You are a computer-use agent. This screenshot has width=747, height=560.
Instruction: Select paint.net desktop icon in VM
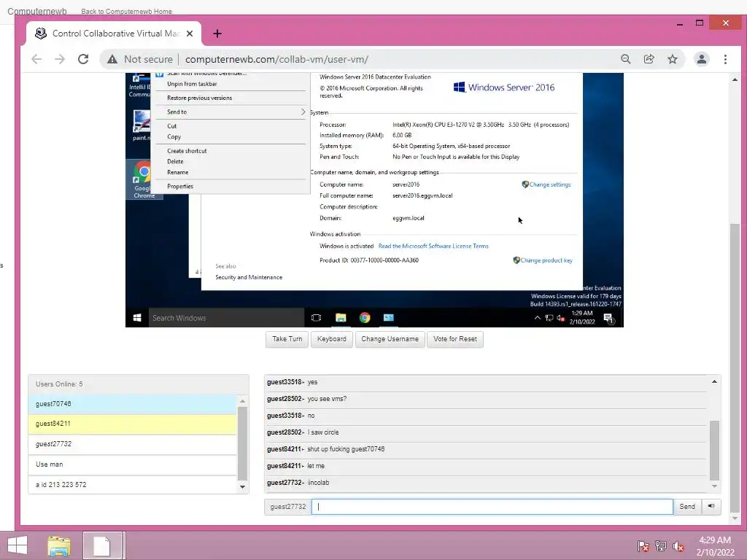click(142, 125)
